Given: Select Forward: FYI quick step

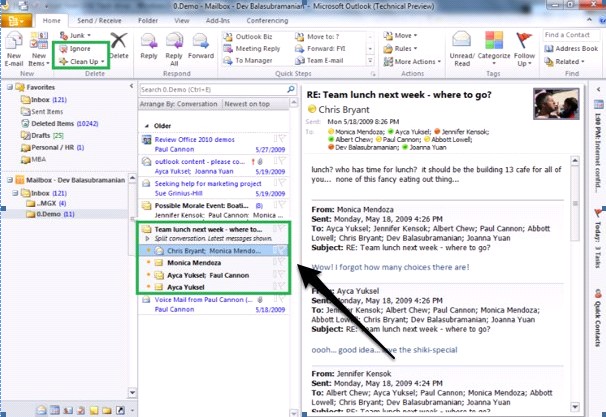Looking at the screenshot, I should click(x=320, y=49).
